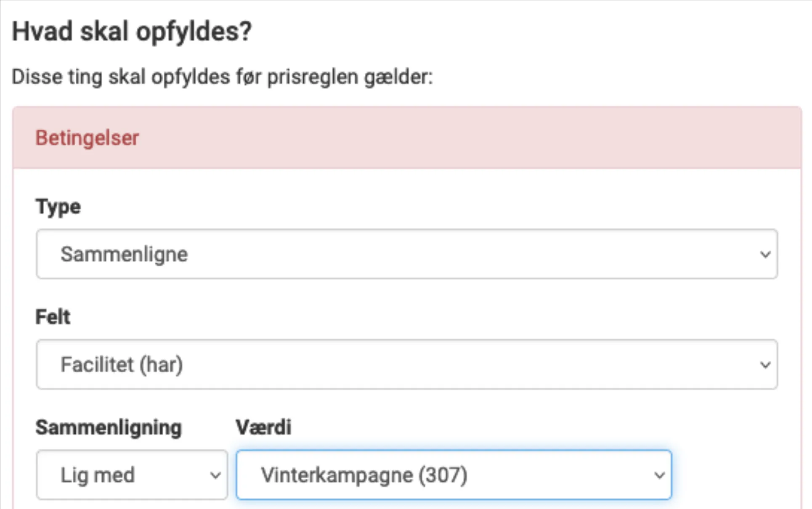Click the Hvad skal opfyldes heading
The width and height of the screenshot is (812, 509).
[133, 30]
